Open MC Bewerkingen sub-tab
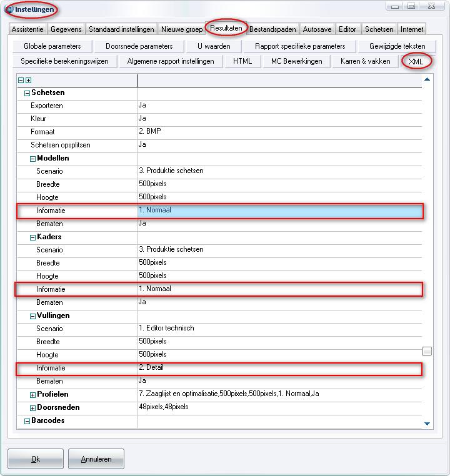Image resolution: width=450 pixels, height=476 pixels. [297, 61]
